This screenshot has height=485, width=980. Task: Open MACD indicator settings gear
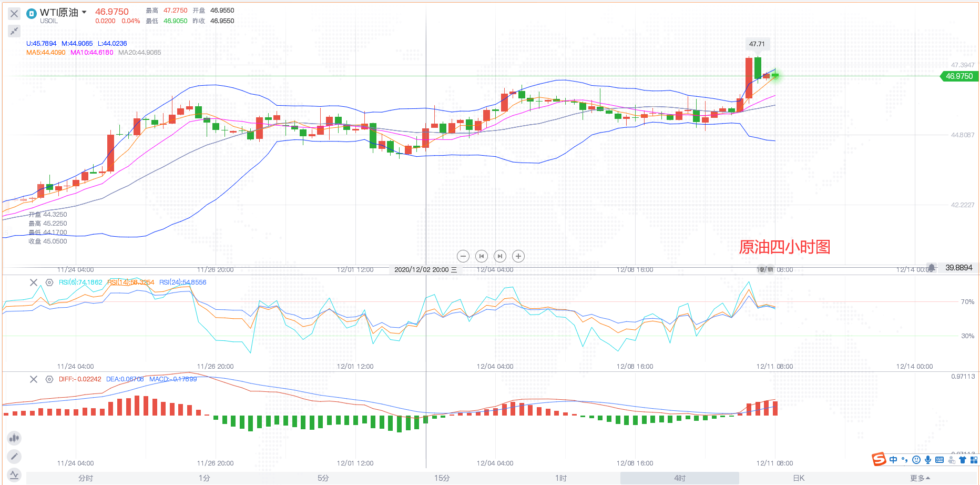(49, 379)
